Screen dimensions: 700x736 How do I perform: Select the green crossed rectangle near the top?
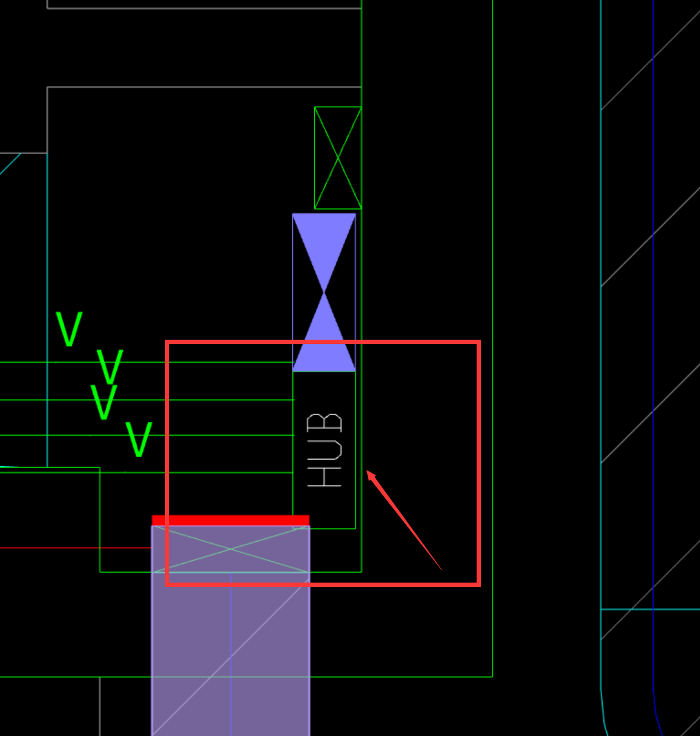(338, 158)
